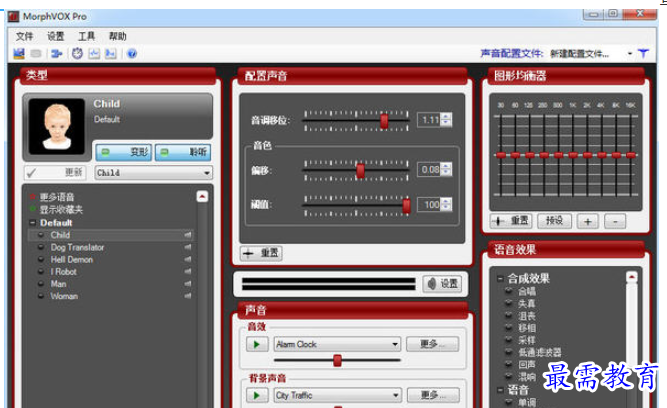Click 重置 (reset) in the graphic equalizer panel
The width and height of the screenshot is (667, 408).
click(x=510, y=221)
